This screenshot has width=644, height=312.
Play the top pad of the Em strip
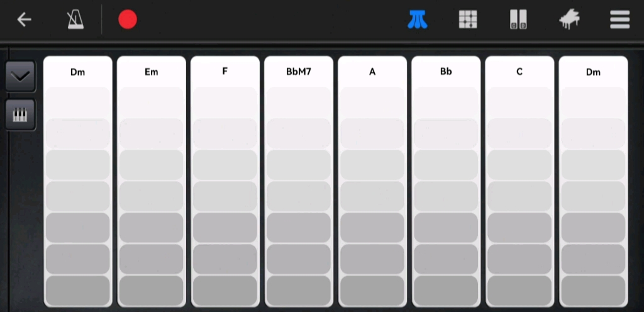tap(151, 102)
